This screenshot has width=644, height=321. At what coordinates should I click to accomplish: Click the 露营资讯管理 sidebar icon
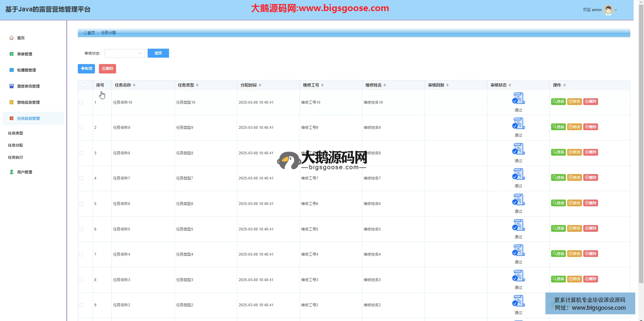pos(11,86)
